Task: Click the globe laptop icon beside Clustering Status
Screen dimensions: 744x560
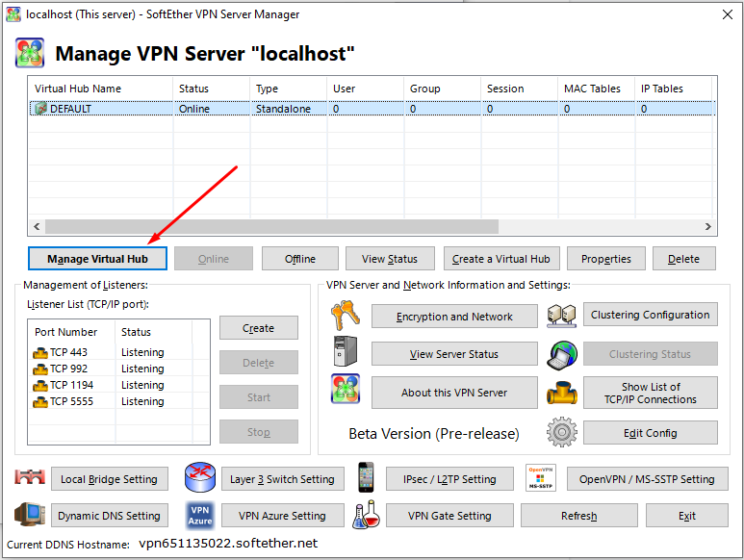Action: pyautogui.click(x=562, y=355)
